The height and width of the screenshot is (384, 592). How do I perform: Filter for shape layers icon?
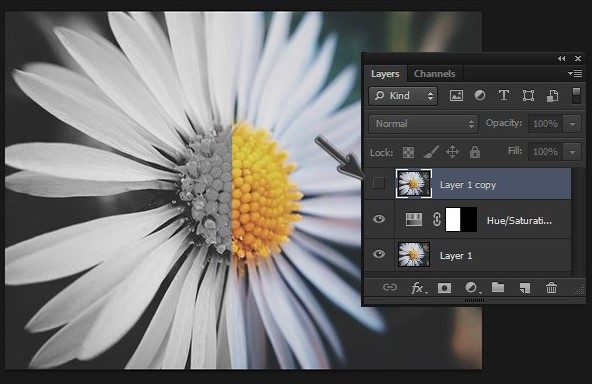click(528, 96)
